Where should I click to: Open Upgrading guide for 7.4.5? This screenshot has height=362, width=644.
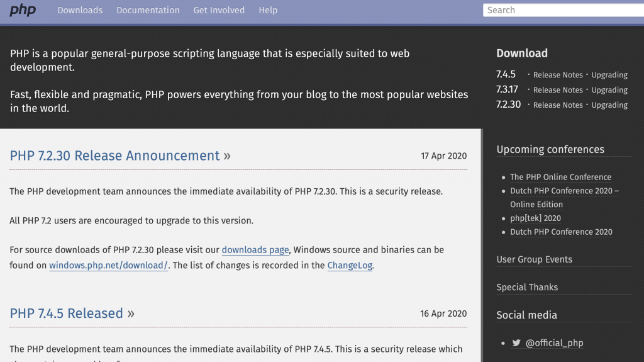609,75
